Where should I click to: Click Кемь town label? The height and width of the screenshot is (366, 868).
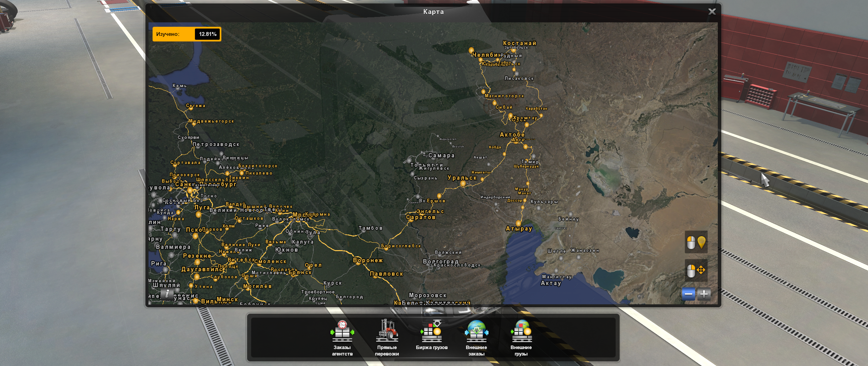[179, 86]
